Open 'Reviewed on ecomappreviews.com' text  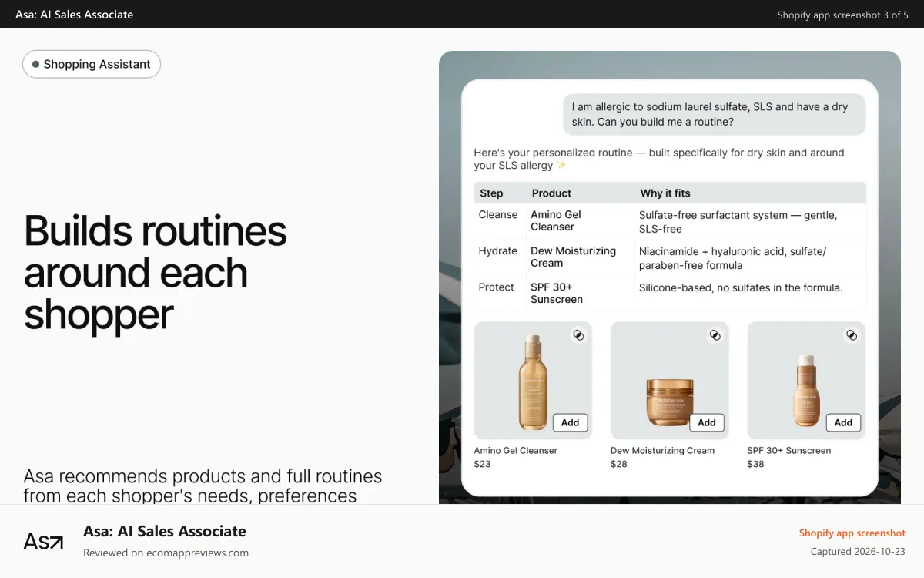point(166,553)
